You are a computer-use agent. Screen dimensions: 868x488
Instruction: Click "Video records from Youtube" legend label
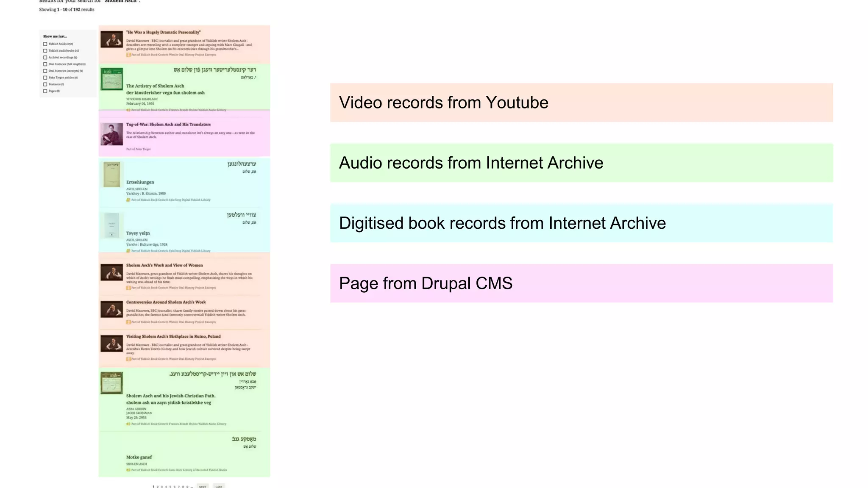point(444,103)
